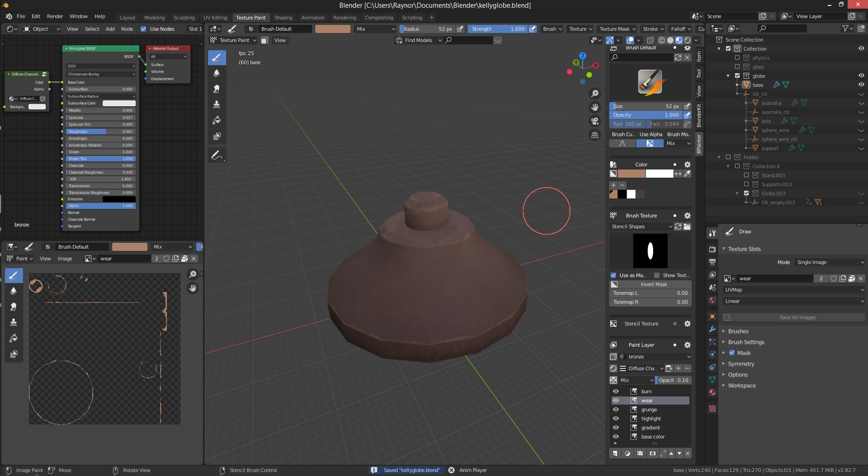868x476 pixels.
Task: Select the Fill tool in 3D viewport toolbar
Action: 217,120
